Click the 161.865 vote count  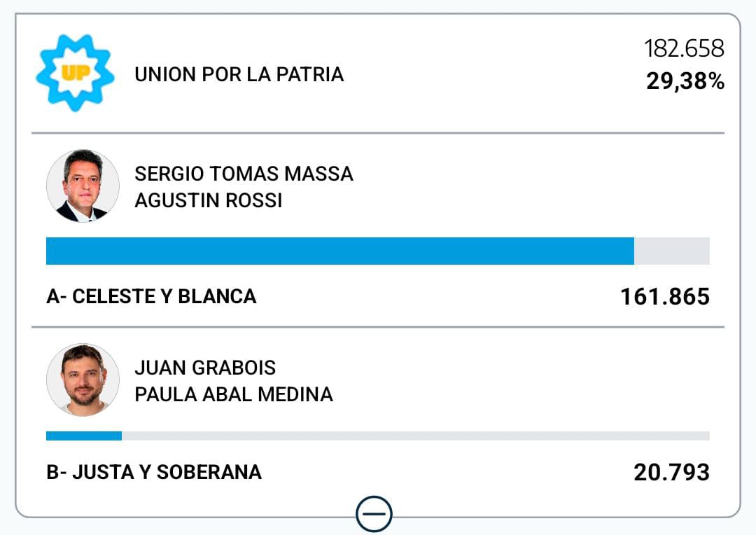coord(664,297)
